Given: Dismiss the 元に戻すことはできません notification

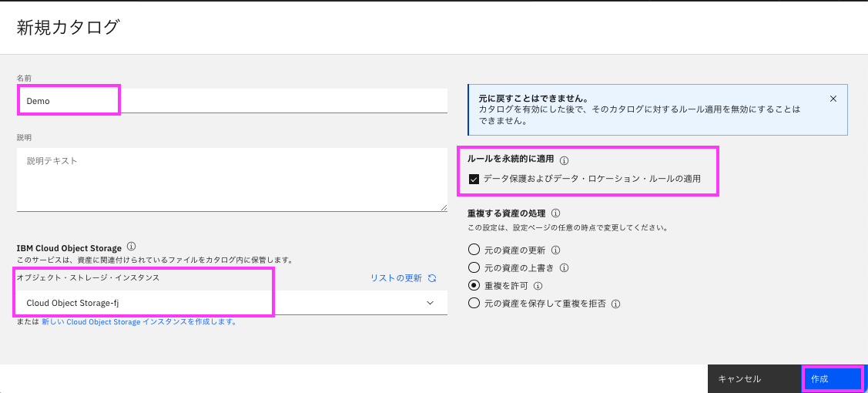Looking at the screenshot, I should [833, 99].
